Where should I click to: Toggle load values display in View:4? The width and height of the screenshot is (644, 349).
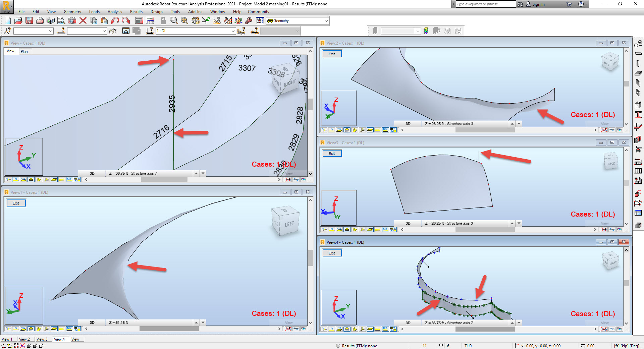click(x=385, y=329)
